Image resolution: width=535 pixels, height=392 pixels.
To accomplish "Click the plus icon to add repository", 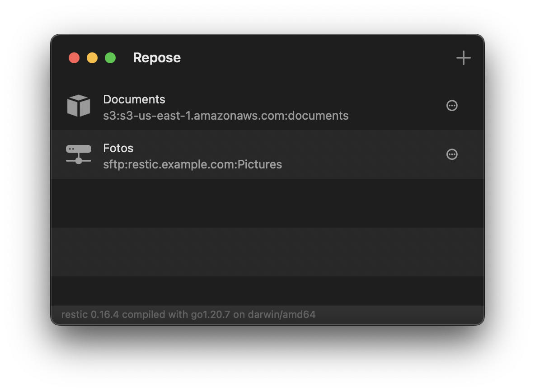I will point(463,58).
